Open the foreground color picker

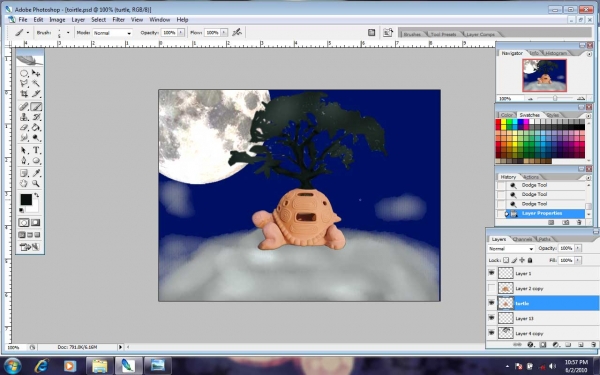click(26, 199)
